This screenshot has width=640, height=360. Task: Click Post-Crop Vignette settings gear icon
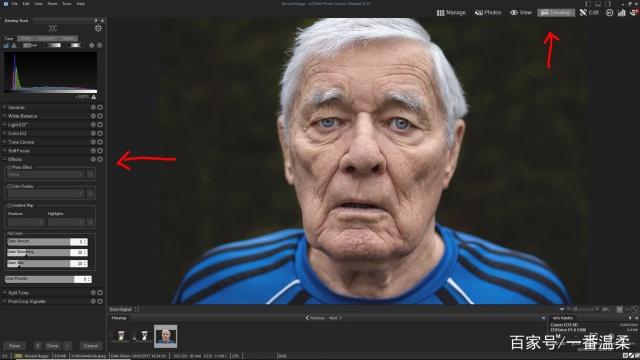click(x=93, y=301)
